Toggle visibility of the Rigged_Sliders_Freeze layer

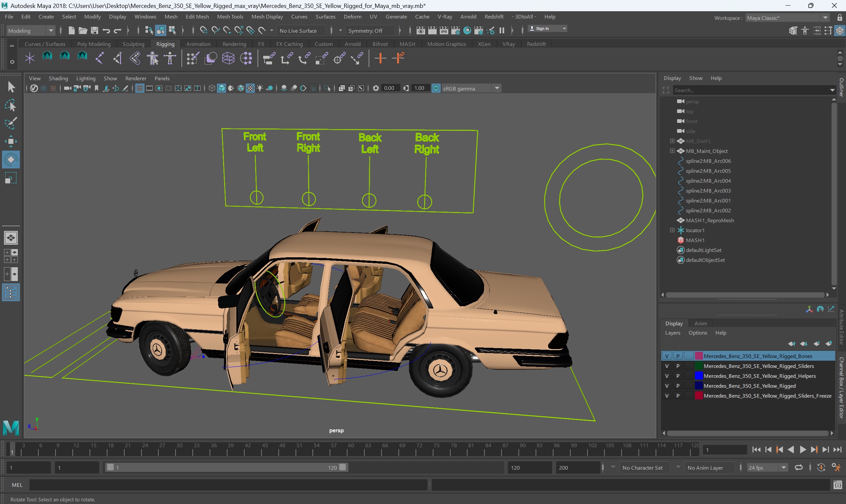(666, 395)
